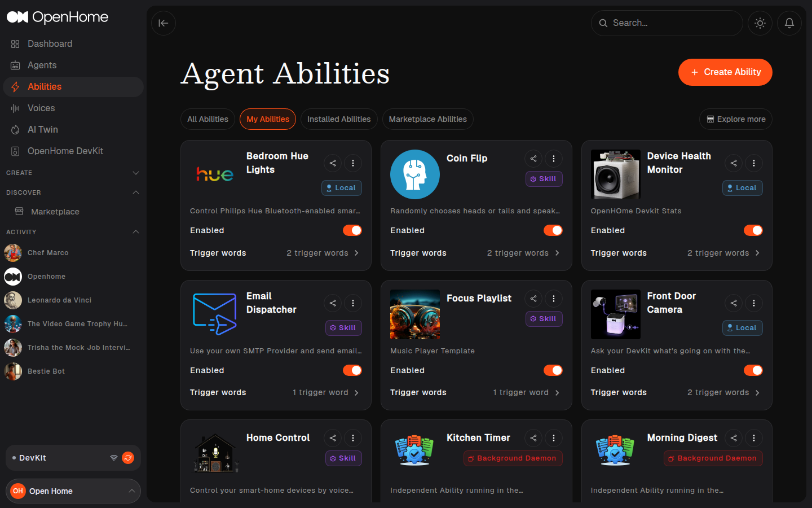The image size is (812, 508).
Task: Click the Front Door Camera thumbnail
Action: click(x=615, y=314)
